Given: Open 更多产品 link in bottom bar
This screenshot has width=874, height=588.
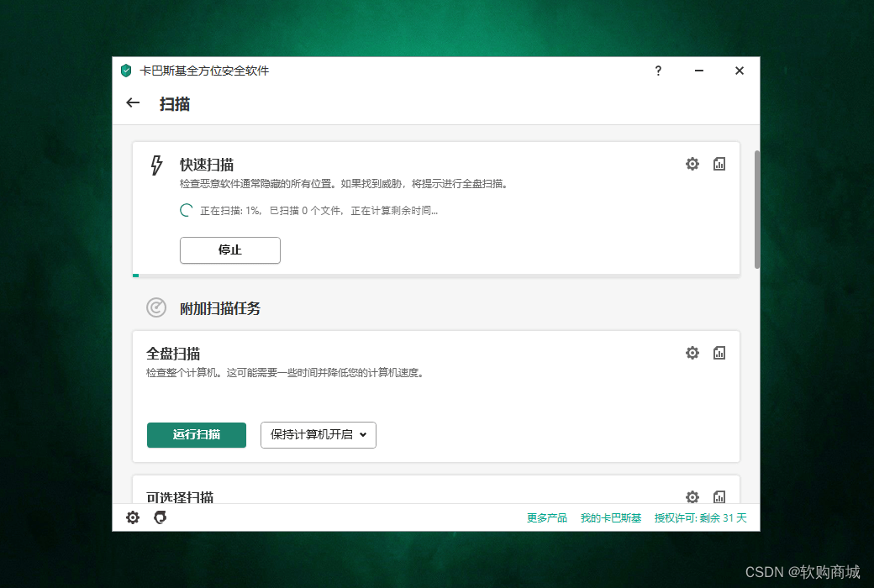Looking at the screenshot, I should (x=546, y=517).
